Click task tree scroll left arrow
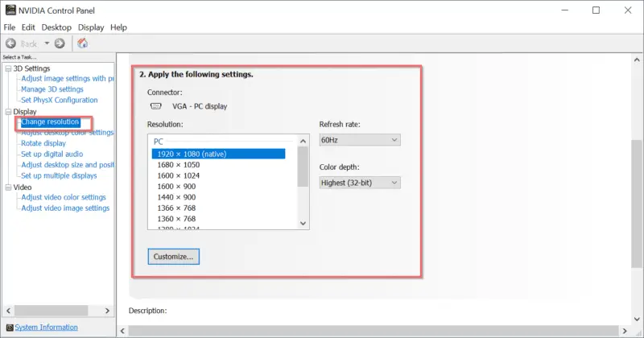644x338 pixels. pos(8,311)
